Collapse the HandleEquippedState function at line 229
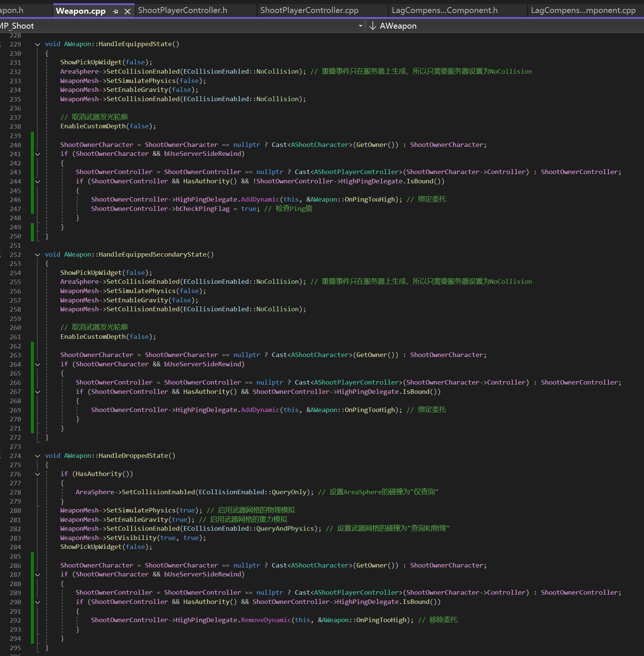644x656 pixels. coord(38,44)
